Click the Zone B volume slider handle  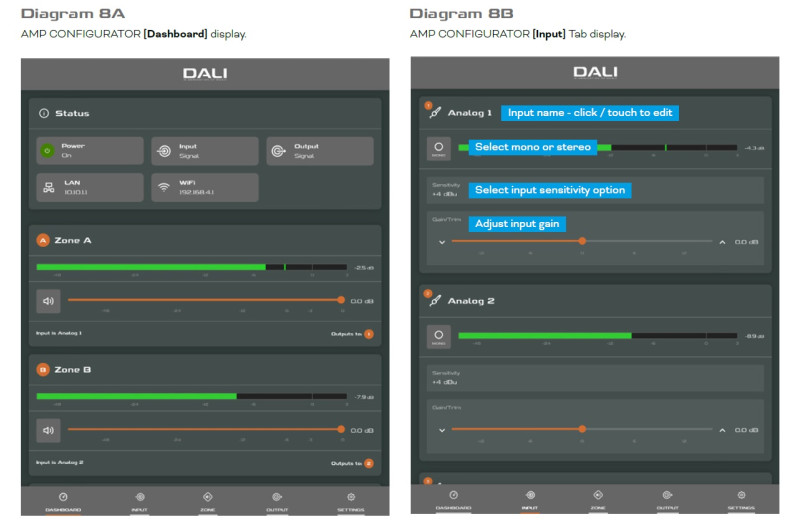[341, 429]
